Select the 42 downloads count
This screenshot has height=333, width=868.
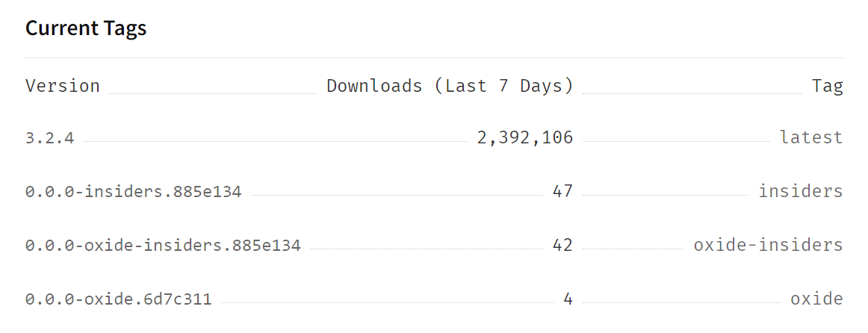click(x=562, y=246)
